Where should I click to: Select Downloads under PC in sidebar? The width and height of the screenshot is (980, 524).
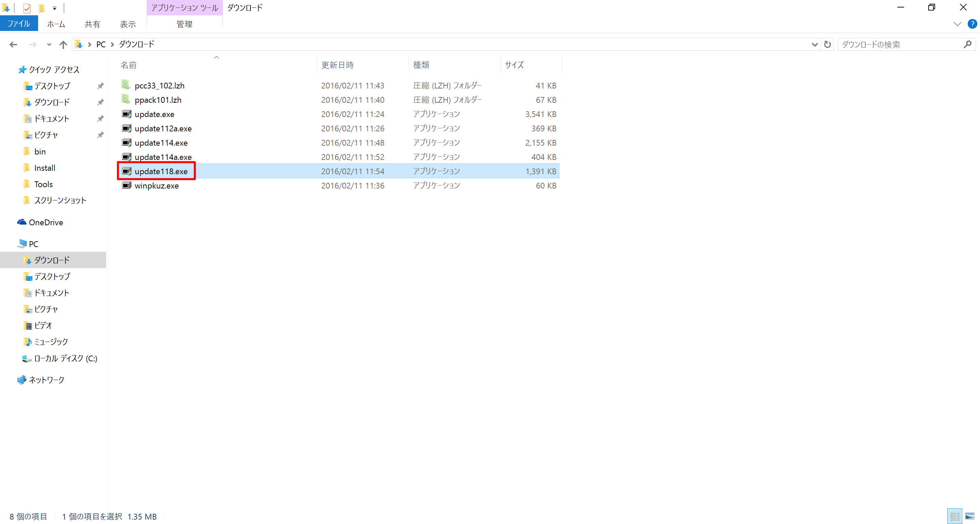[x=52, y=260]
